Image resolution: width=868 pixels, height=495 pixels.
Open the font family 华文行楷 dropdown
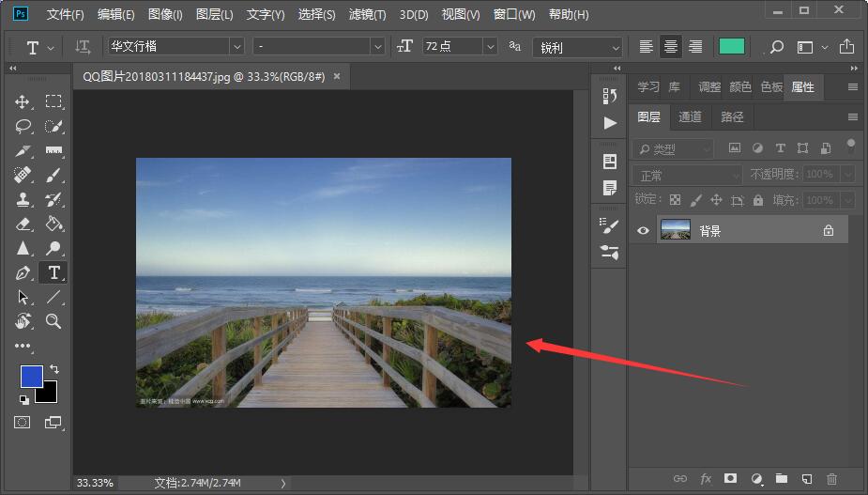[x=236, y=47]
